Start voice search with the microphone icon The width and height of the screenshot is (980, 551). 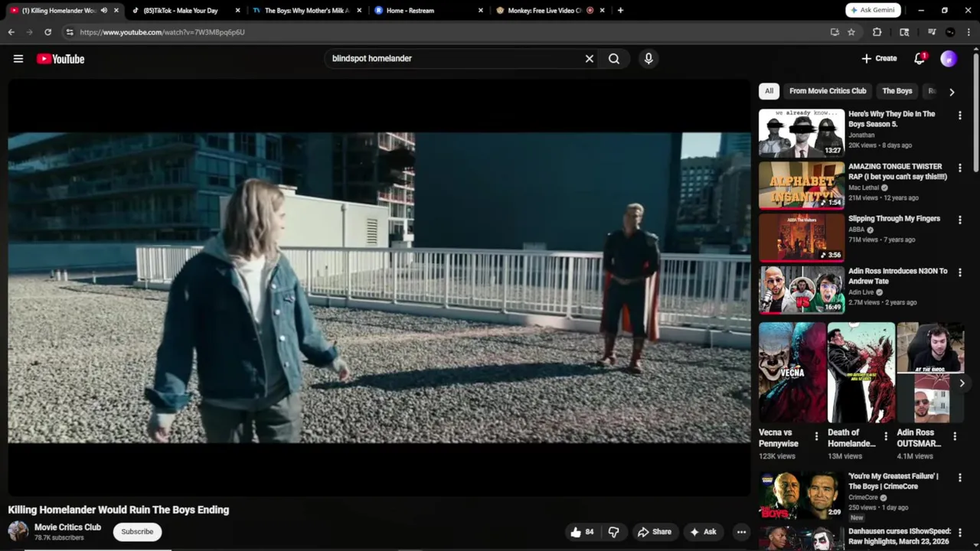(x=648, y=59)
